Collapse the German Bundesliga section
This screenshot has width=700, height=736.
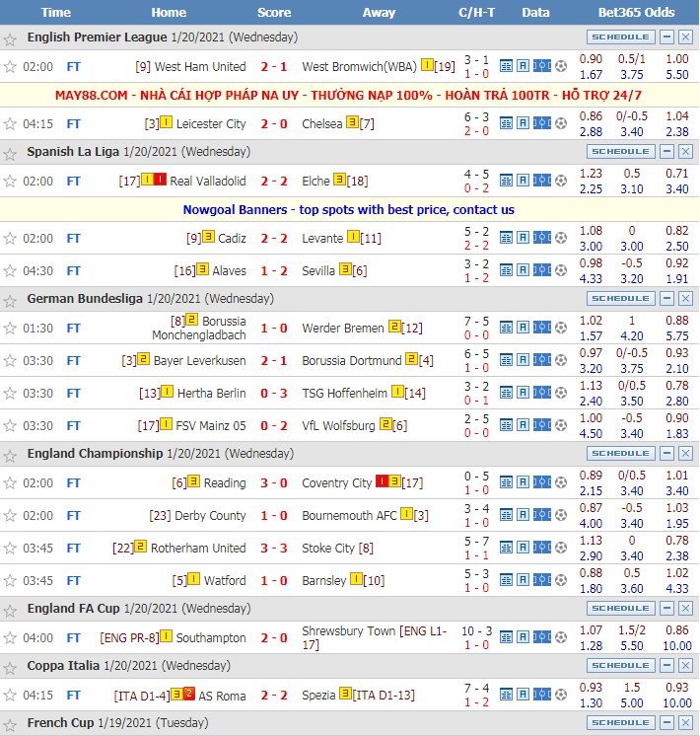tap(666, 299)
